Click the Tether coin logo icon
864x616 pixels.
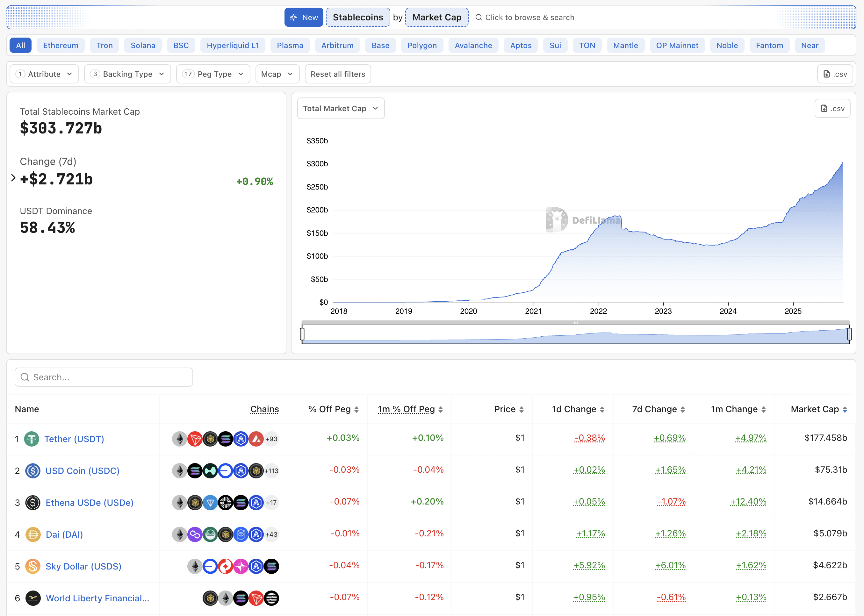point(32,439)
